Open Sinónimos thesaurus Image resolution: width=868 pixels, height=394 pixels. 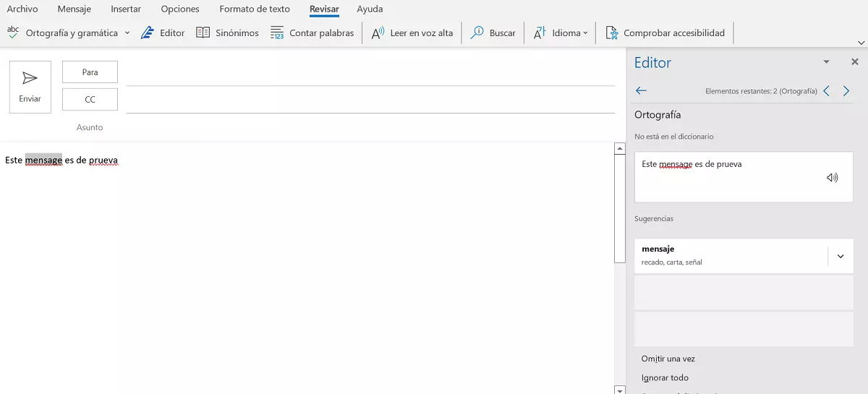coord(227,33)
